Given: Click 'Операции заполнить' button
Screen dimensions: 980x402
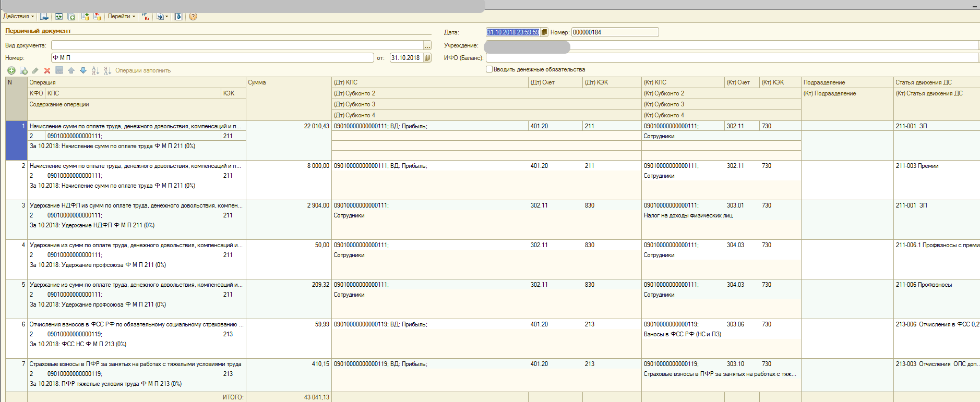Looking at the screenshot, I should pyautogui.click(x=142, y=70).
